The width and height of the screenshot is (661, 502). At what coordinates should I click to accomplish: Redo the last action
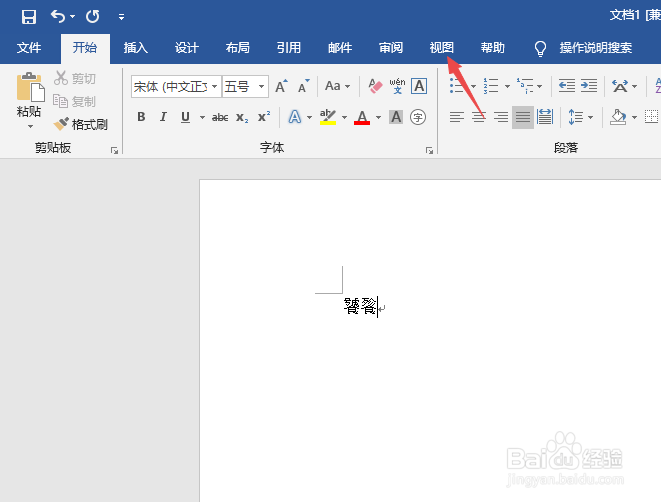[93, 17]
